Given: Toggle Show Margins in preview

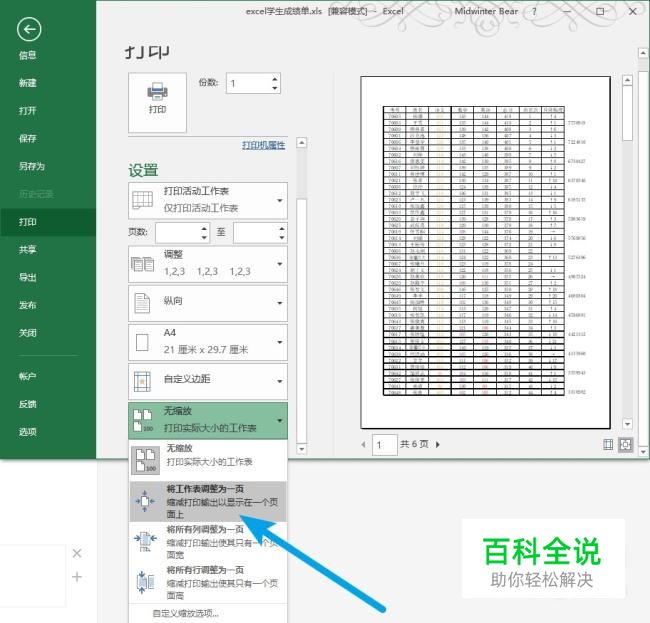Looking at the screenshot, I should coord(608,445).
